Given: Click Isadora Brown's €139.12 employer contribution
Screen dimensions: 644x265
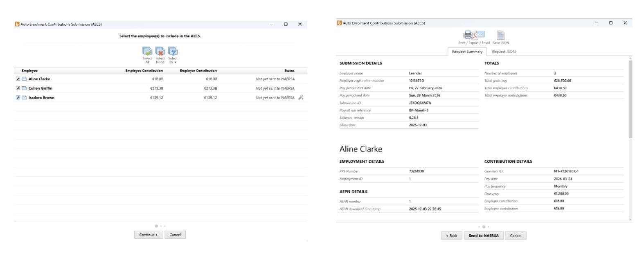Looking at the screenshot, I should pyautogui.click(x=210, y=98).
